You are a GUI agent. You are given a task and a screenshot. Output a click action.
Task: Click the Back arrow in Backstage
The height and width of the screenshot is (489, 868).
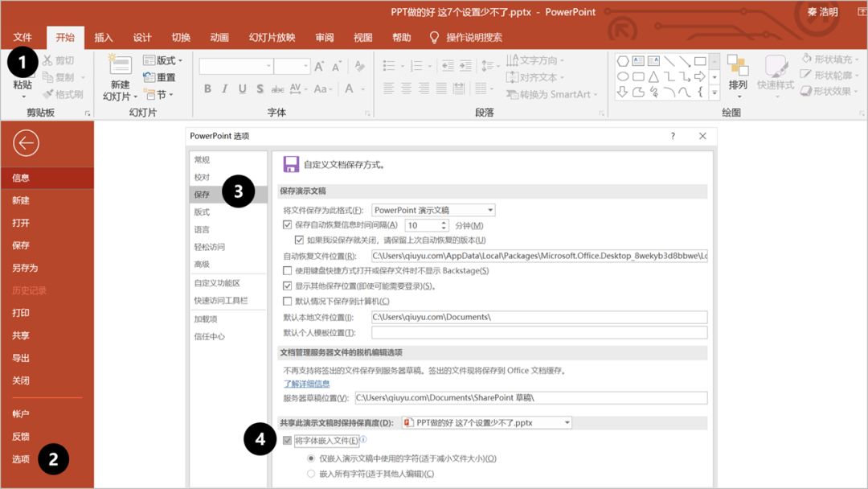(26, 143)
